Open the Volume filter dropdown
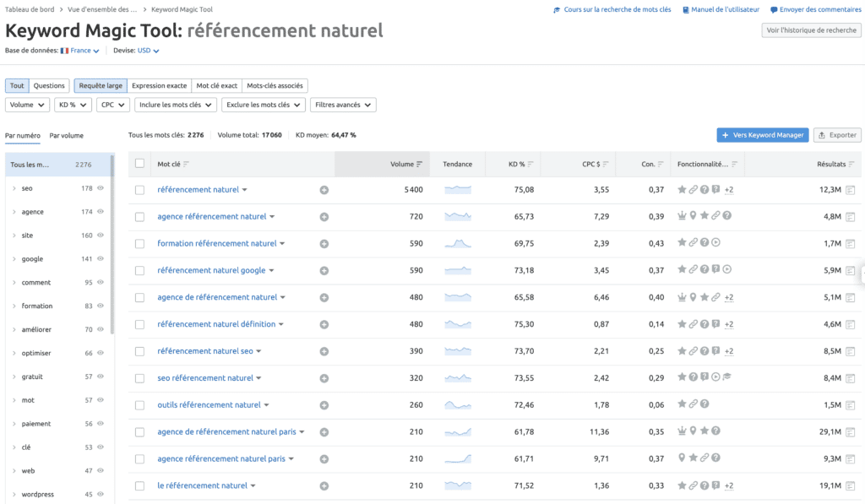 pos(28,105)
